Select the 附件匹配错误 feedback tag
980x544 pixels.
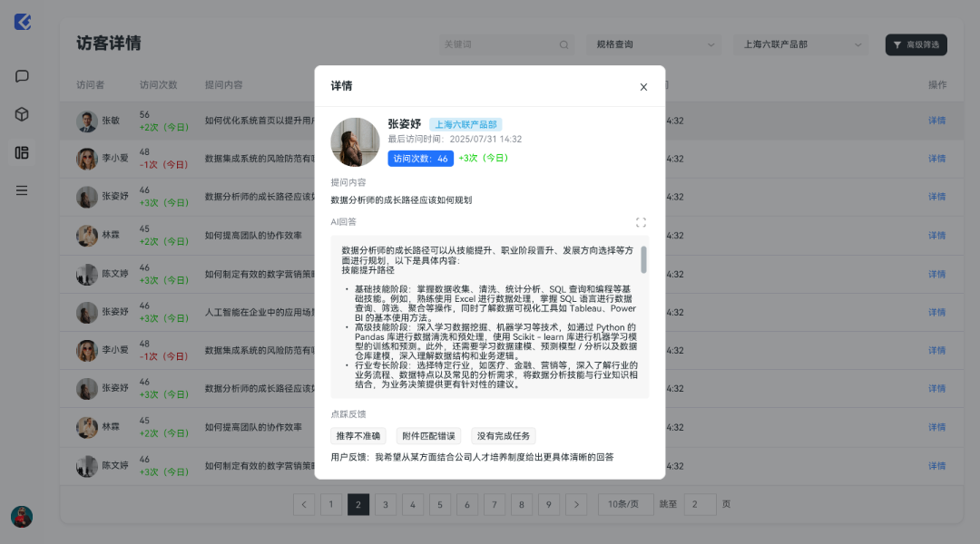coord(428,436)
